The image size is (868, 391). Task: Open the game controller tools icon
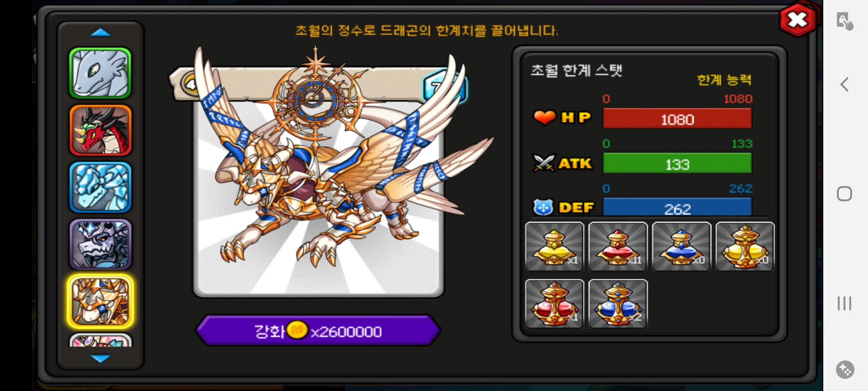pyautogui.click(x=845, y=370)
